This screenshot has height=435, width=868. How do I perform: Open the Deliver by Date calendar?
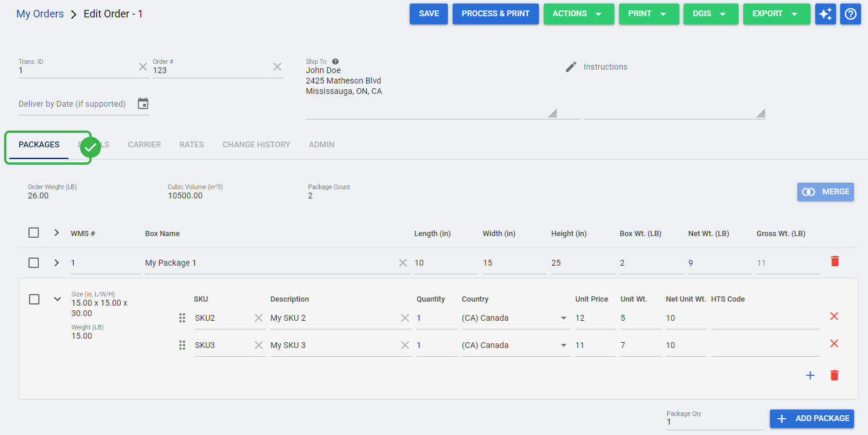coord(143,104)
